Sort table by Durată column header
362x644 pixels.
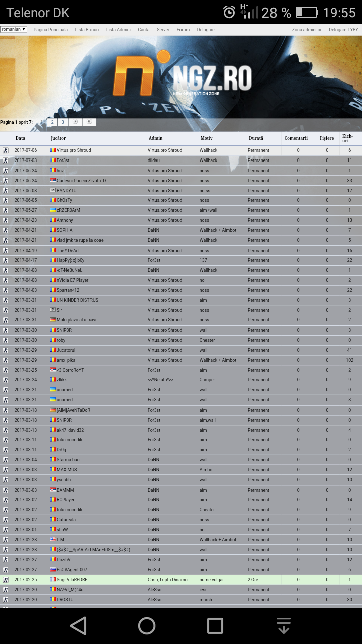coord(256,138)
